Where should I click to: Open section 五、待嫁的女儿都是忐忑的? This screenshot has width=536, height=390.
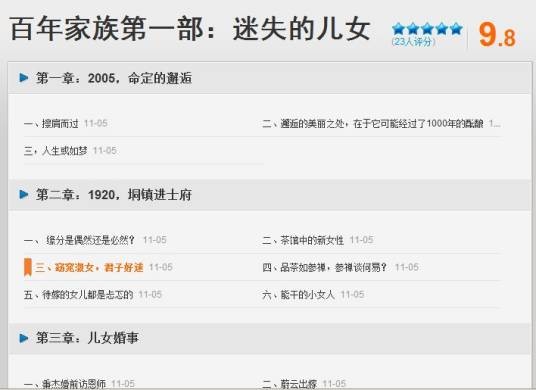78,295
